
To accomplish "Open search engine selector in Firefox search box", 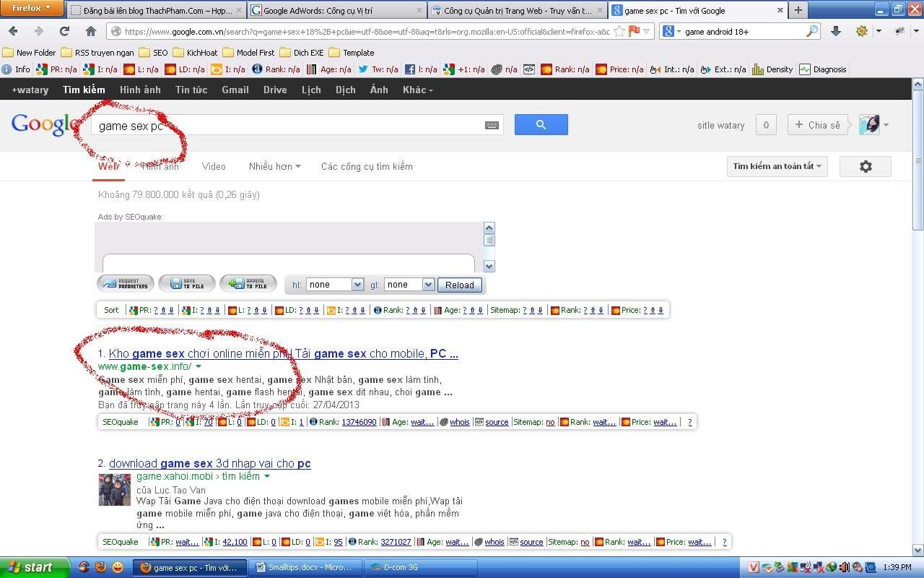I will (x=670, y=31).
